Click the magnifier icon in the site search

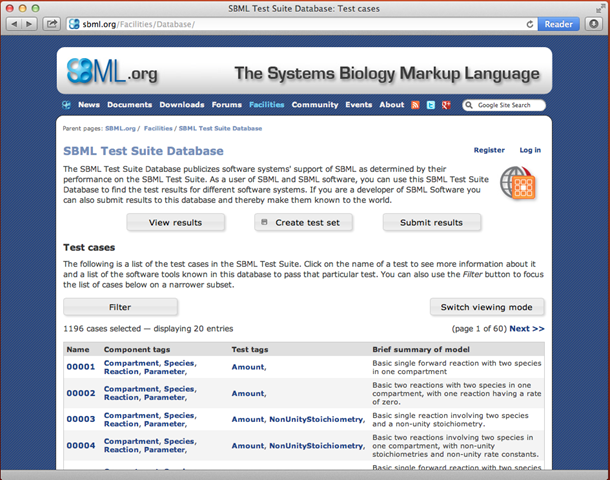[469, 105]
